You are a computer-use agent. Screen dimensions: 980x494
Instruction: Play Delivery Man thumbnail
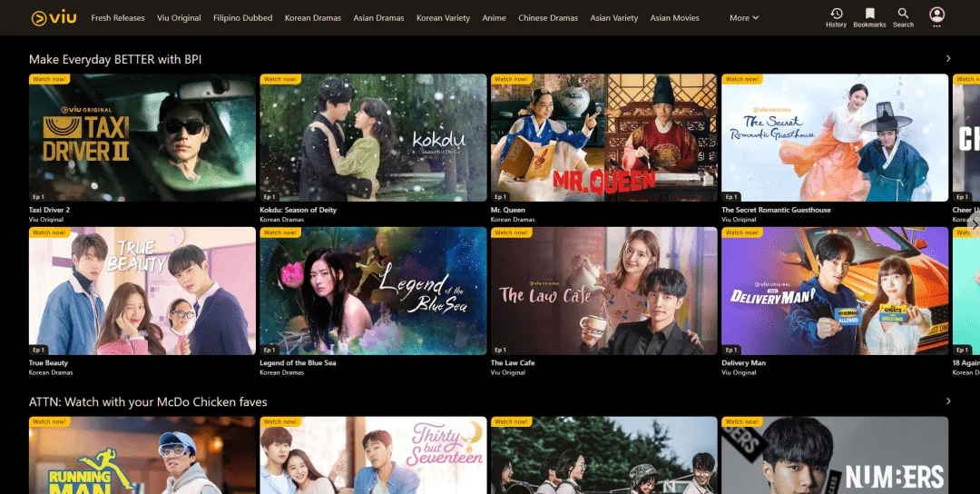835,291
